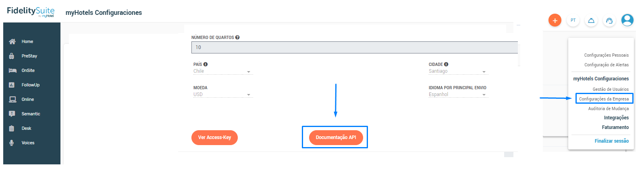The width and height of the screenshot is (644, 170).
Task: Click the Ver Access-Key button
Action: tap(214, 137)
